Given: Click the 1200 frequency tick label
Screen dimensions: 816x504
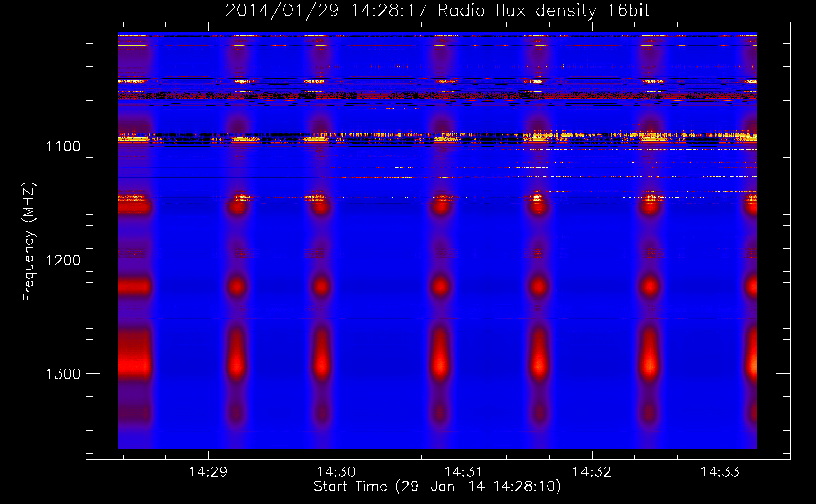Looking at the screenshot, I should point(64,260).
